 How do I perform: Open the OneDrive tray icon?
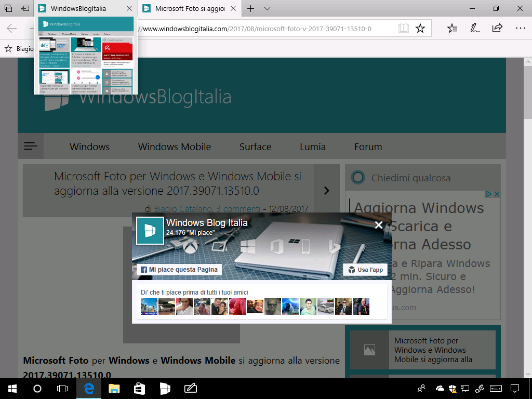coord(440,389)
